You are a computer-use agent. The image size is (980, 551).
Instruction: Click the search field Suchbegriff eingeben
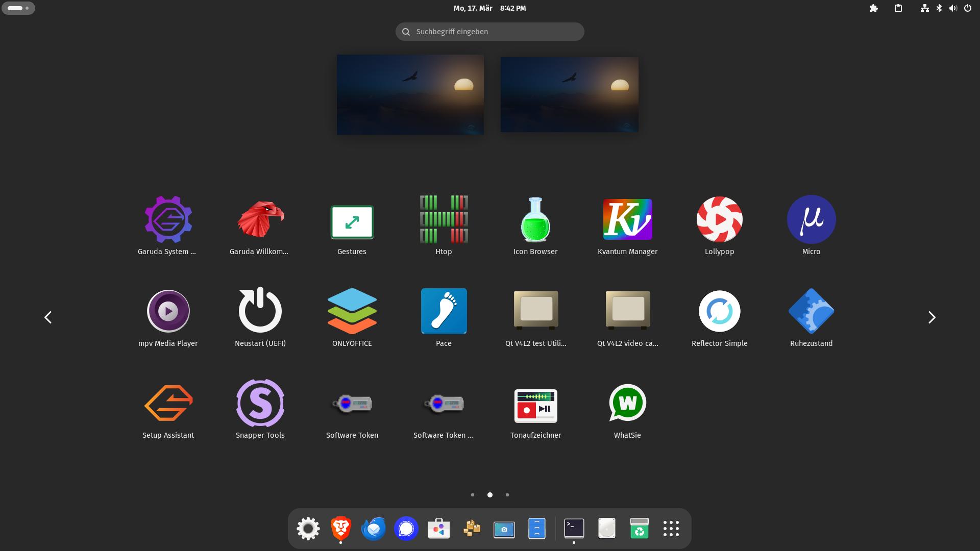click(x=489, y=32)
